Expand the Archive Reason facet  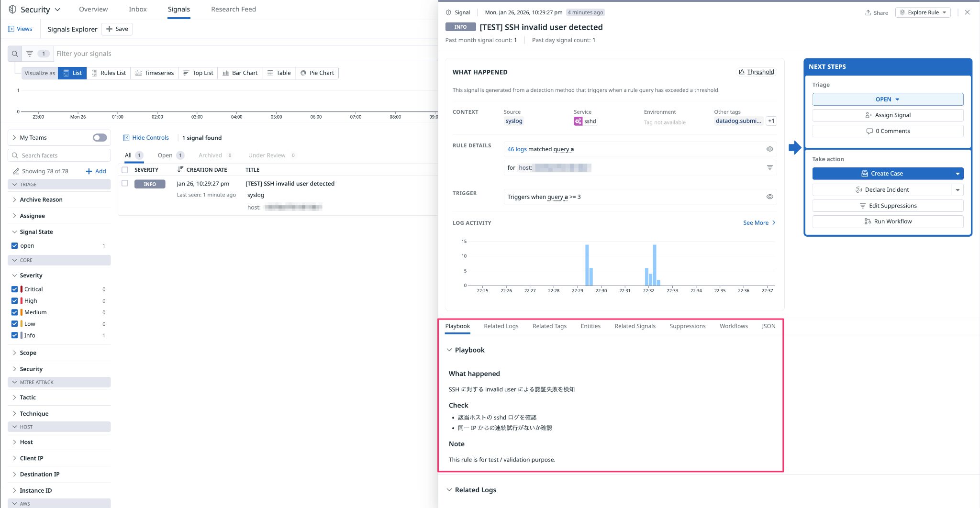pyautogui.click(x=41, y=200)
